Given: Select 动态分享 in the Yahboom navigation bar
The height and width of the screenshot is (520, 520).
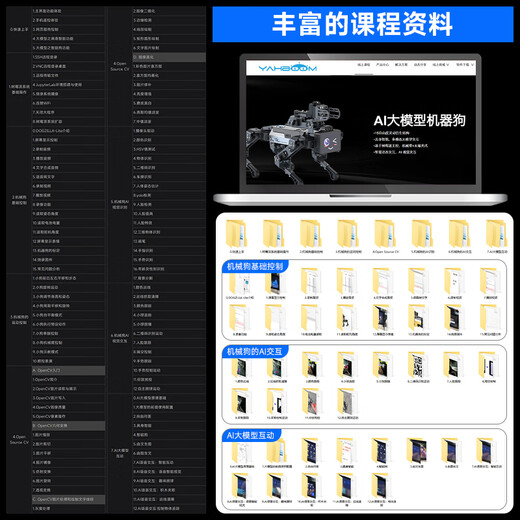Looking at the screenshot, I should point(420,65).
